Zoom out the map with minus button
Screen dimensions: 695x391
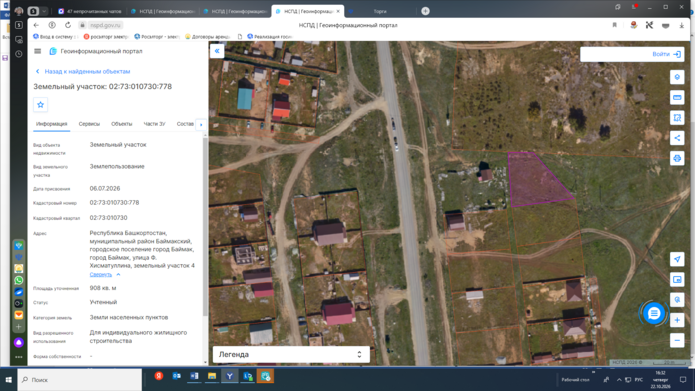pyautogui.click(x=677, y=340)
